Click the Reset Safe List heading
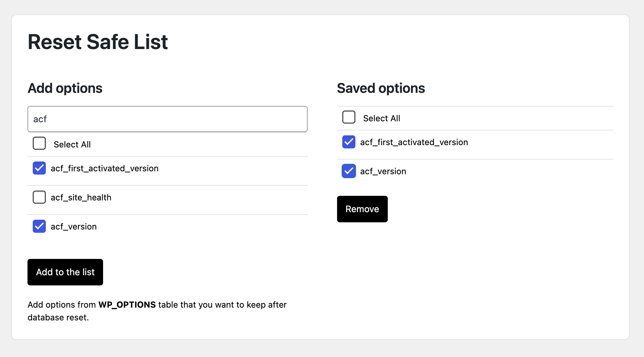Screen dimensions: 644x357 point(98,42)
